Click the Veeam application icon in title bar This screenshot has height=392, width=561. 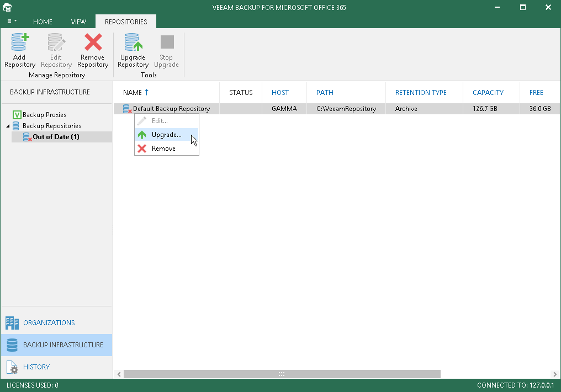coord(7,7)
